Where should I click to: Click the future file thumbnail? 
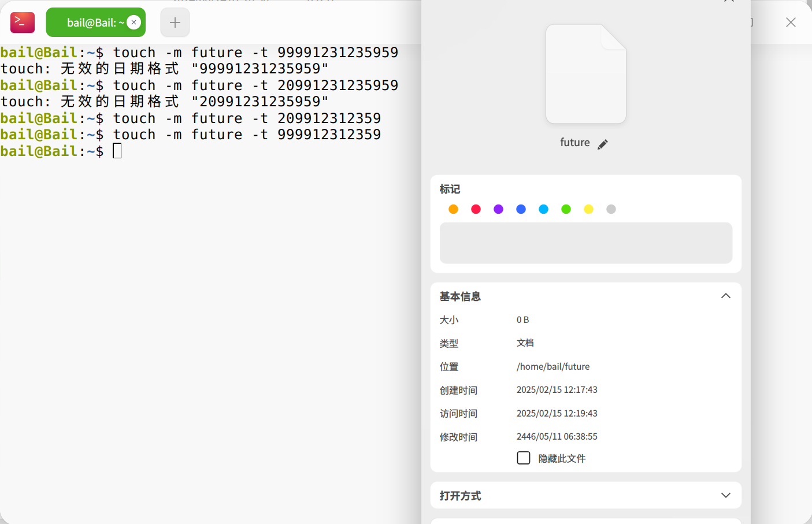pyautogui.click(x=586, y=74)
